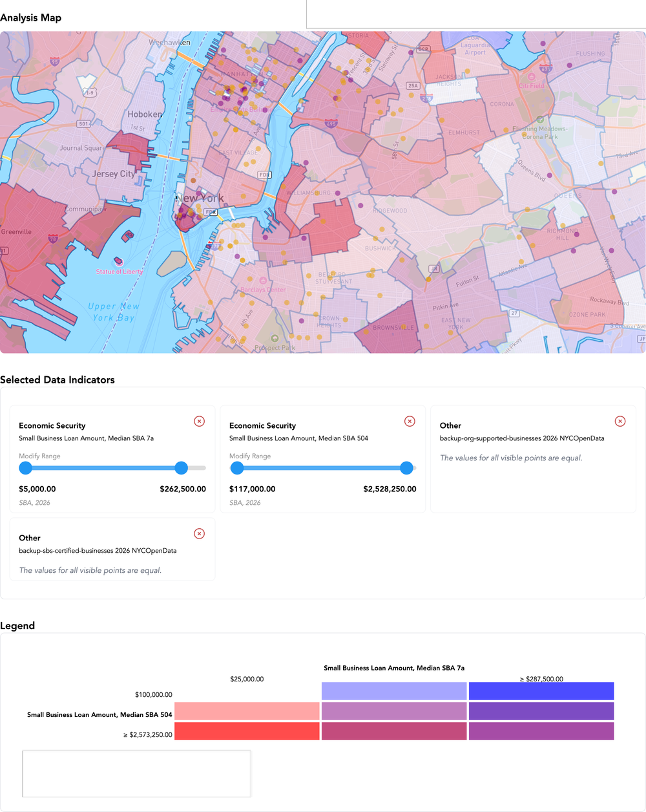Click the Route 501 shield near Journal Square
Screen dimensions: 646x812
coord(84,123)
